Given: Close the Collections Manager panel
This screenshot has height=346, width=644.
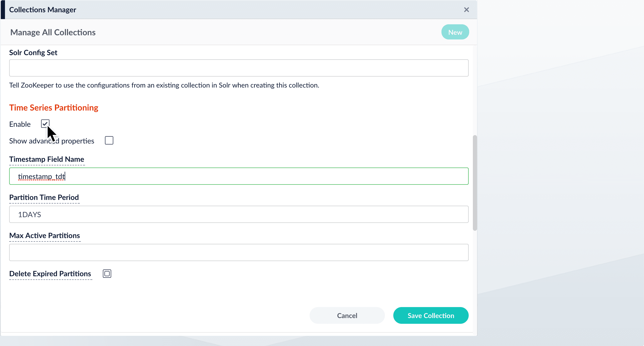Looking at the screenshot, I should click(466, 10).
